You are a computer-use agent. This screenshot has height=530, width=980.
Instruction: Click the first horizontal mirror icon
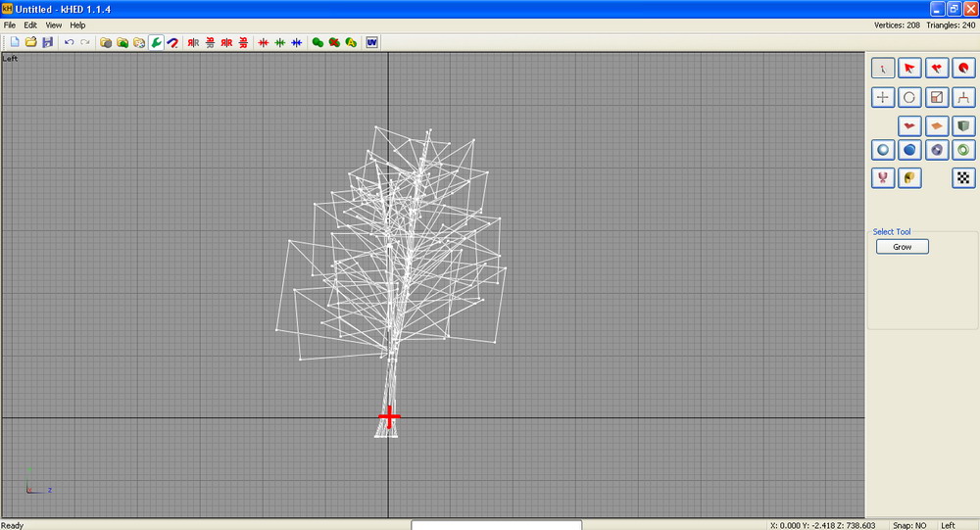coord(194,42)
